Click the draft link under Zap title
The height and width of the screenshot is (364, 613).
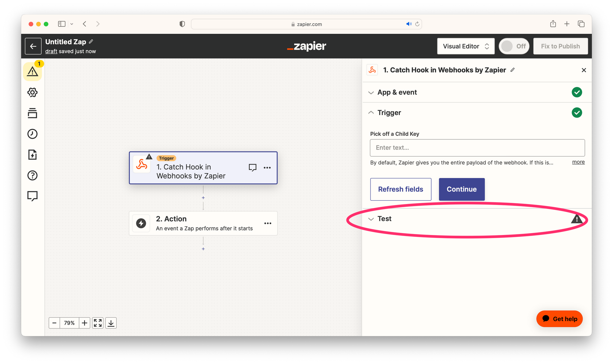(x=51, y=51)
